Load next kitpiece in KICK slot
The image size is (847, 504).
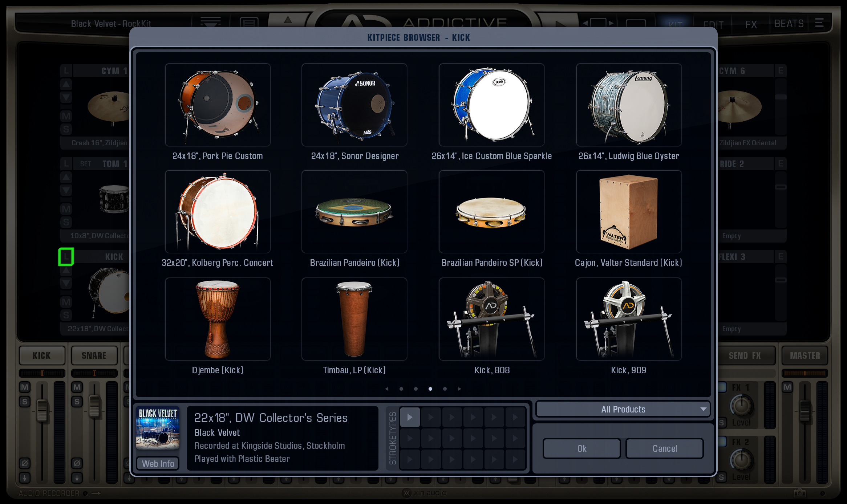pos(66,283)
